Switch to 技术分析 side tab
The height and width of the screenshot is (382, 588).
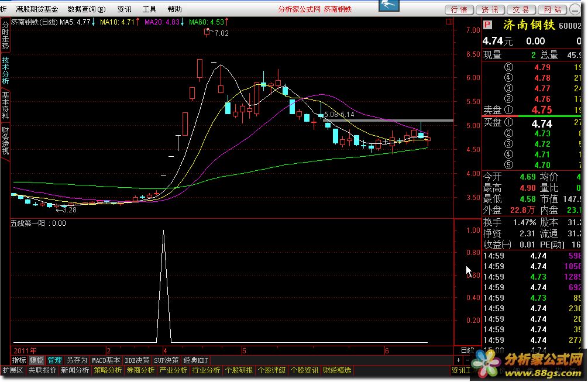(5, 70)
